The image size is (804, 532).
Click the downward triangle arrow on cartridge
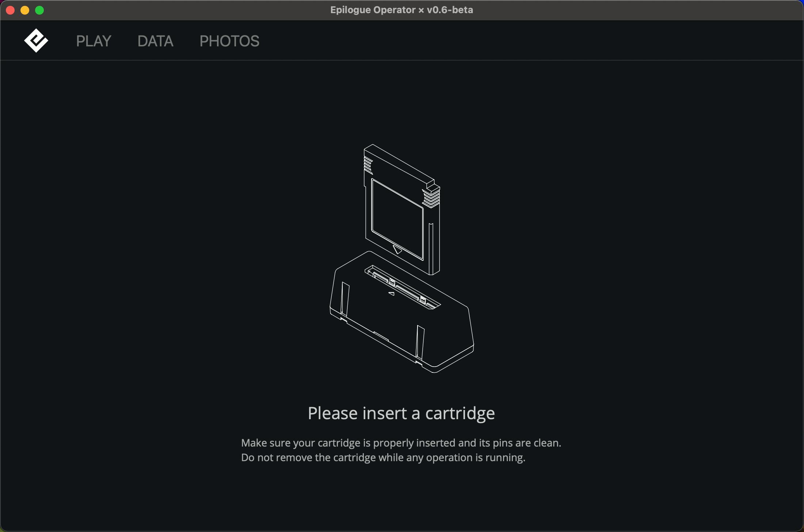397,250
